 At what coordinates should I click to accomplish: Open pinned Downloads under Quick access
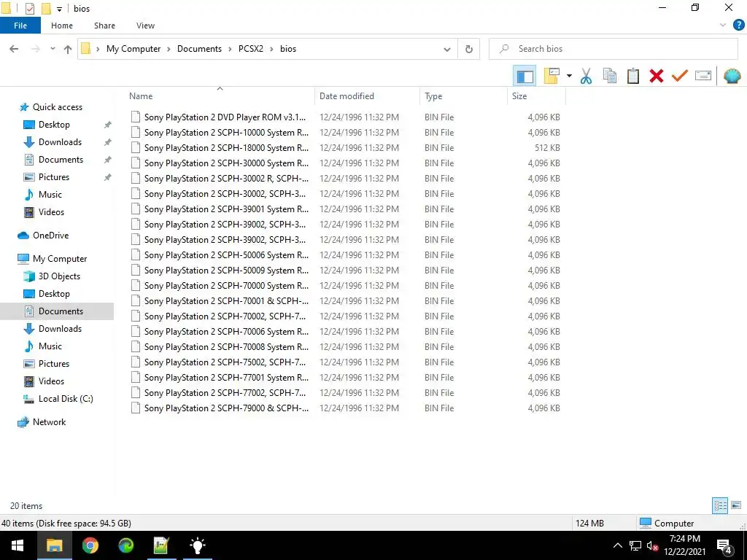60,142
